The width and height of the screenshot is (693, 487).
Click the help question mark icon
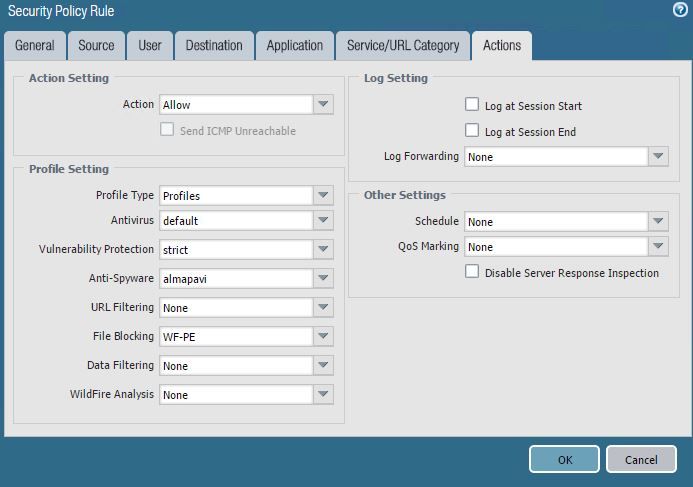pyautogui.click(x=680, y=10)
